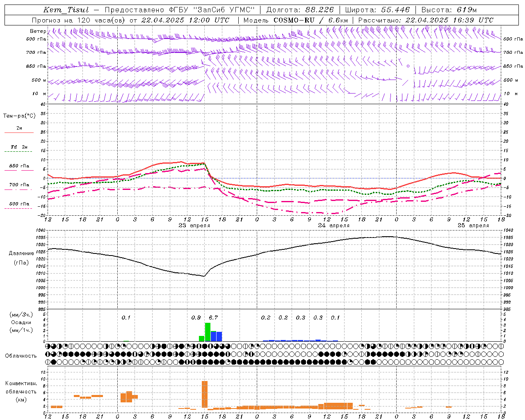
Task: Click the 700 гПа temperature legend entry
Action: (19, 185)
